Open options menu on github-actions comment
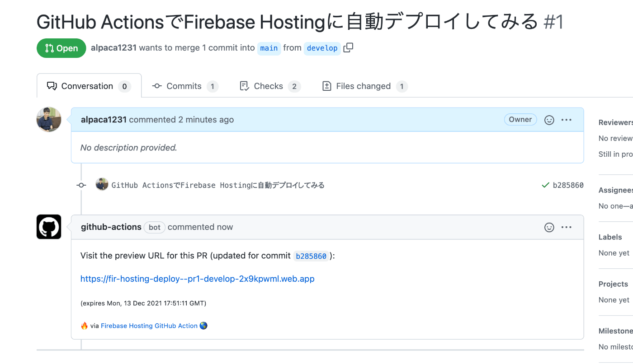633x364 pixels. [x=567, y=227]
